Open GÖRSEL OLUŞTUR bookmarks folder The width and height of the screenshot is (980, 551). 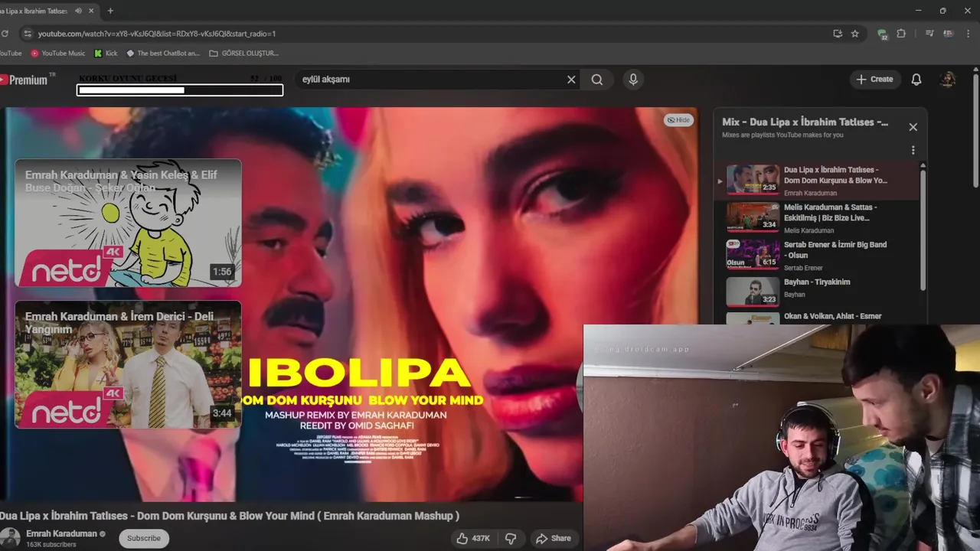pyautogui.click(x=243, y=54)
